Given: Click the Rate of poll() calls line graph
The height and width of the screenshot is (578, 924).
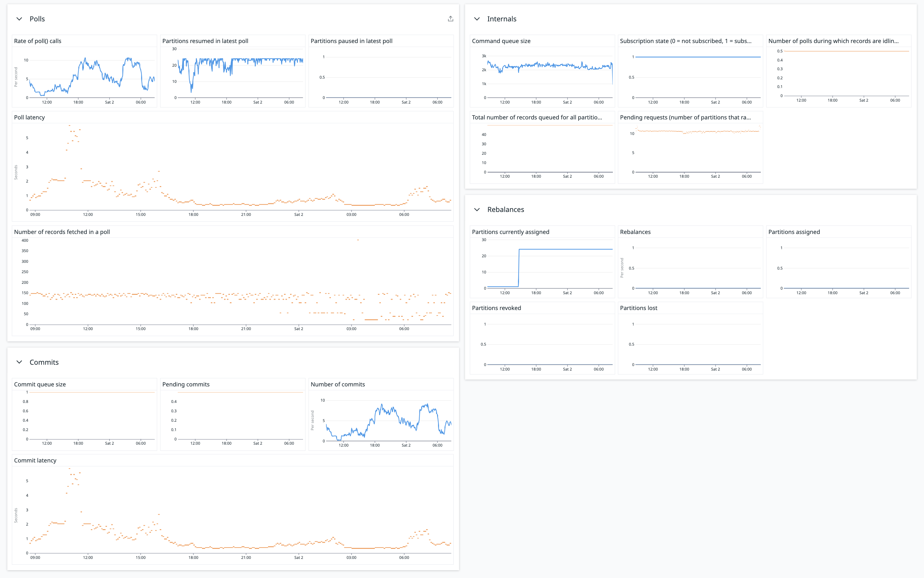Looking at the screenshot, I should (x=92, y=76).
